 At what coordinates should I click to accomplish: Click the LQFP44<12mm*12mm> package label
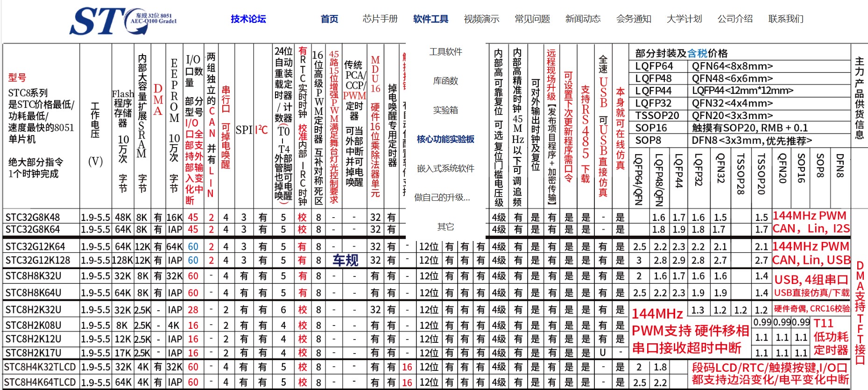coord(742,91)
